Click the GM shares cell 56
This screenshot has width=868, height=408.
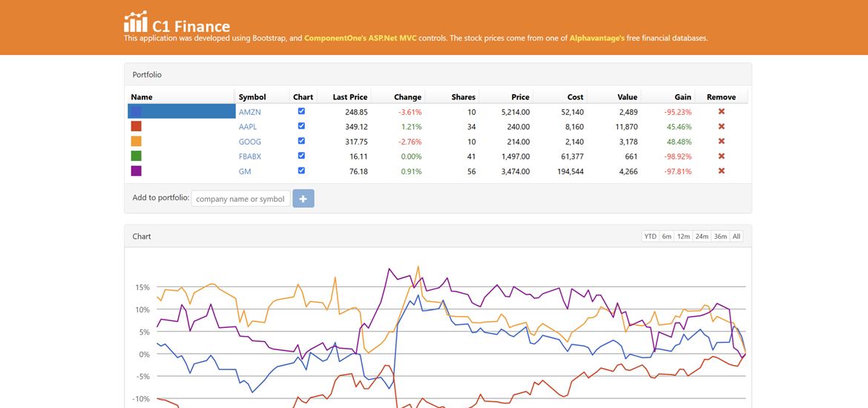[x=471, y=171]
